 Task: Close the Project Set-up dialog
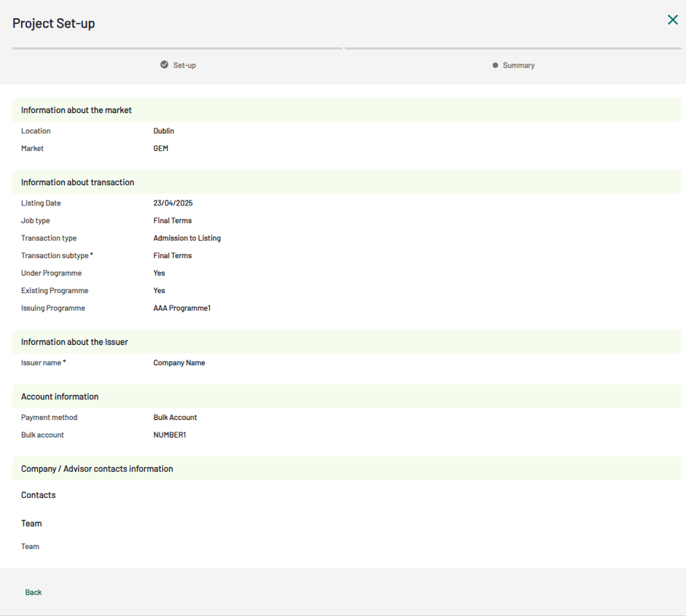pyautogui.click(x=672, y=20)
